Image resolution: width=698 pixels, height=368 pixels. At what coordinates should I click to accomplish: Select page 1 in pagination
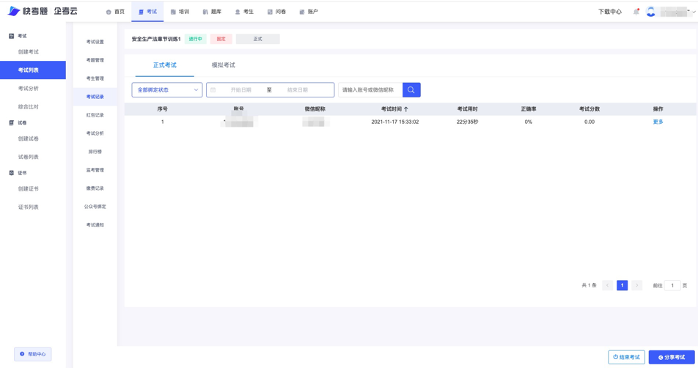pyautogui.click(x=622, y=286)
